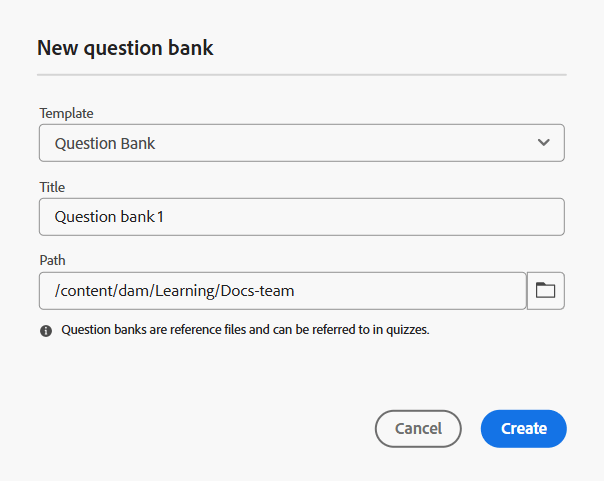
Task: Cancel the new question bank dialog
Action: 418,429
